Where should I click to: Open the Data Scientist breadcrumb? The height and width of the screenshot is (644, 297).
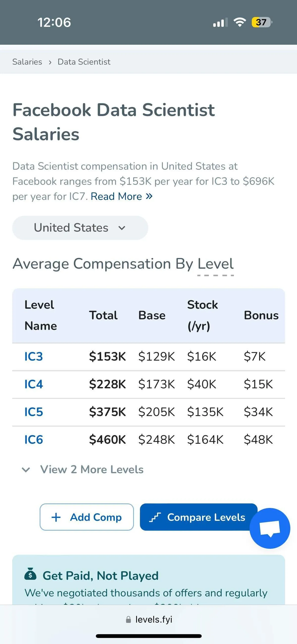84,62
